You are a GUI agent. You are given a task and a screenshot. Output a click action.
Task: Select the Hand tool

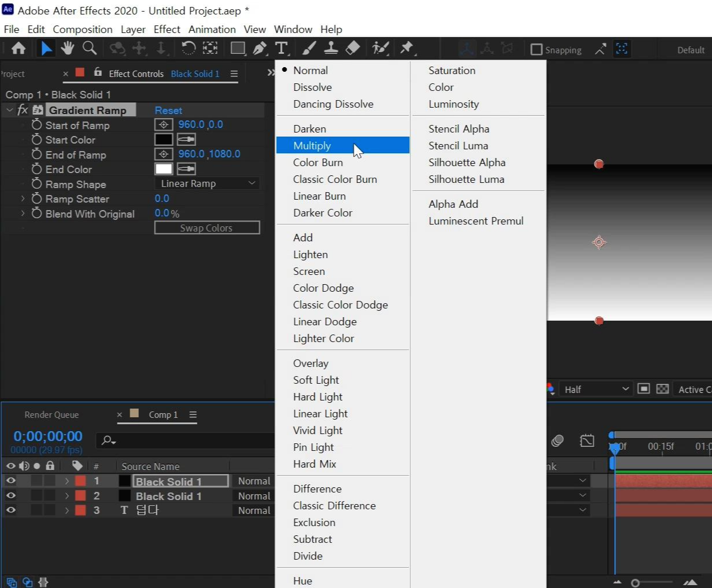coord(68,49)
